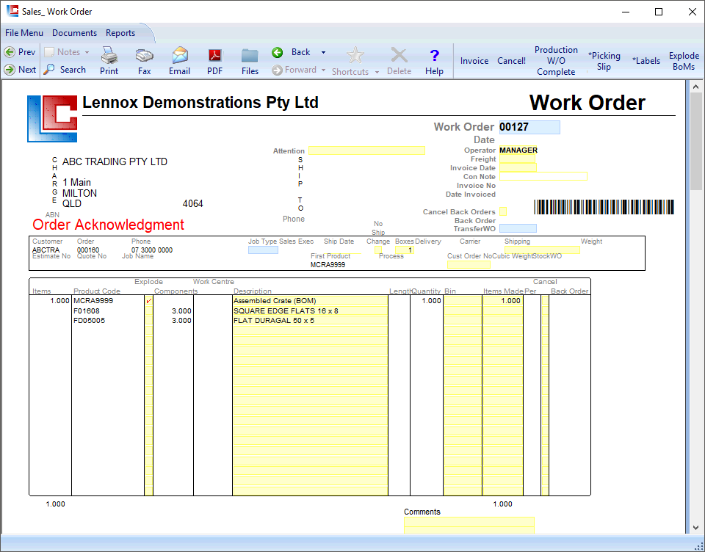This screenshot has height=552, width=705.
Task: Toggle the Cancel Back Orders checkbox
Action: pyautogui.click(x=504, y=212)
